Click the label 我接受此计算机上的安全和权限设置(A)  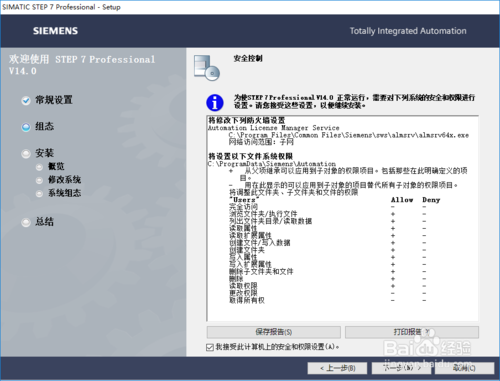point(277,347)
